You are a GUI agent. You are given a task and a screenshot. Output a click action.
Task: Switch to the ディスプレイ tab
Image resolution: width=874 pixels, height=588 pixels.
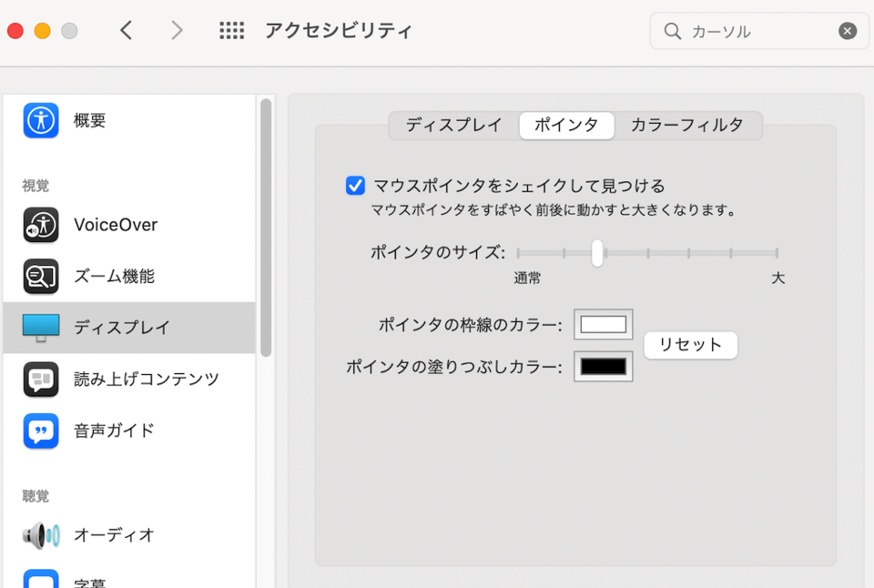click(x=453, y=126)
